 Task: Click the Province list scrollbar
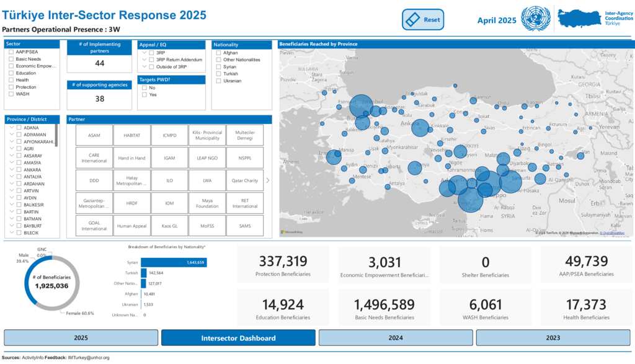click(x=57, y=134)
